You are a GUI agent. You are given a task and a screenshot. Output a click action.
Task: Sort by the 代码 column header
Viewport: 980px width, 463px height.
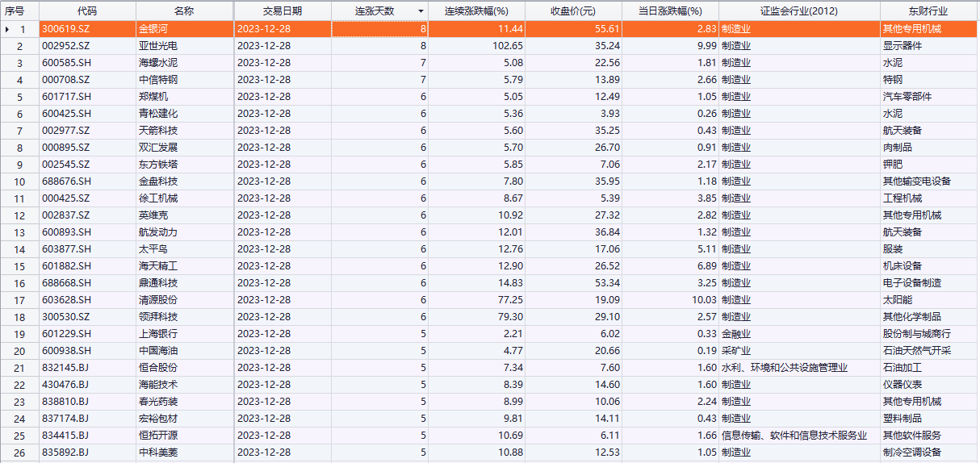(87, 11)
